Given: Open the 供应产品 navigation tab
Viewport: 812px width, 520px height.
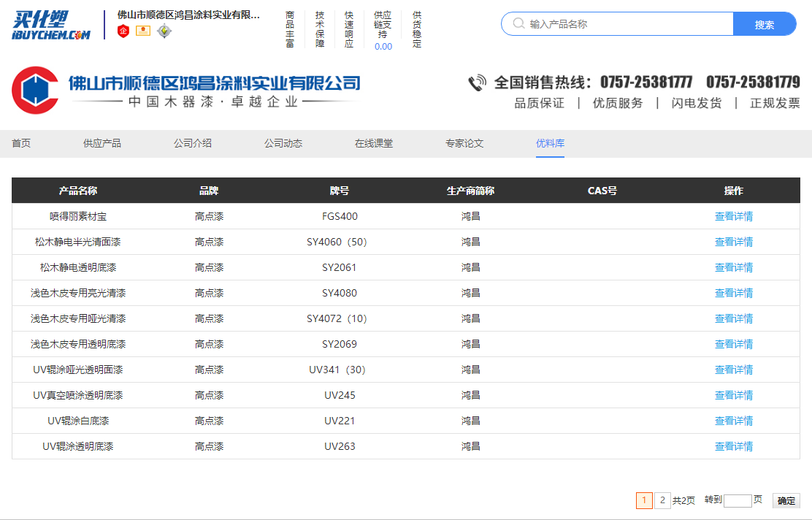Looking at the screenshot, I should tap(102, 143).
